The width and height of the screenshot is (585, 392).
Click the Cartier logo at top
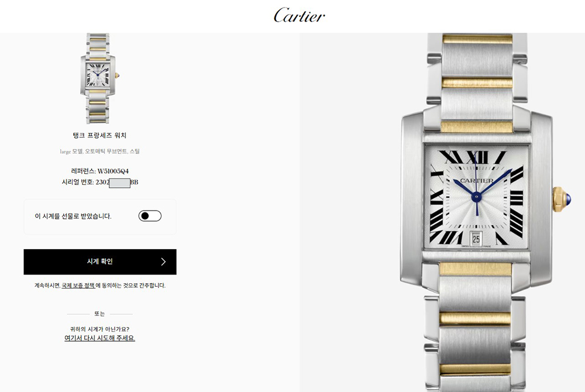pyautogui.click(x=299, y=15)
